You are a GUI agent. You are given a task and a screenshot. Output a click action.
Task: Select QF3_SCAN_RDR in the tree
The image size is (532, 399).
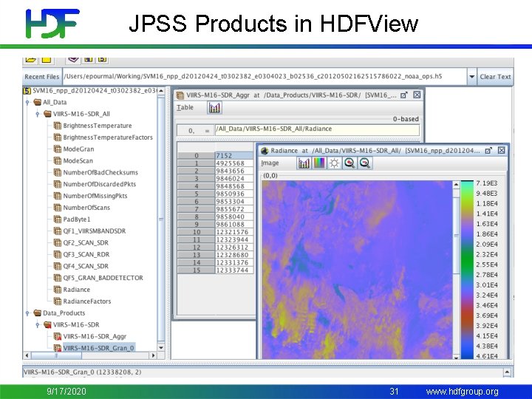point(86,254)
